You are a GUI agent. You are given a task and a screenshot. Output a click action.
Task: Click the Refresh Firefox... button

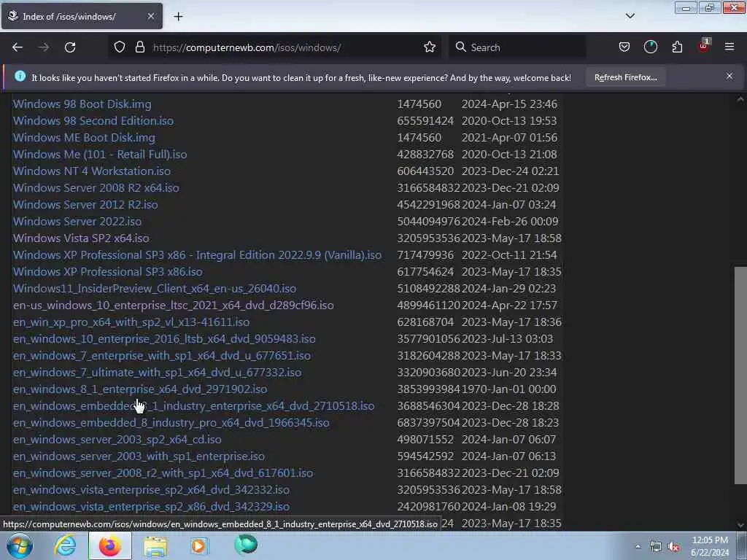625,77
